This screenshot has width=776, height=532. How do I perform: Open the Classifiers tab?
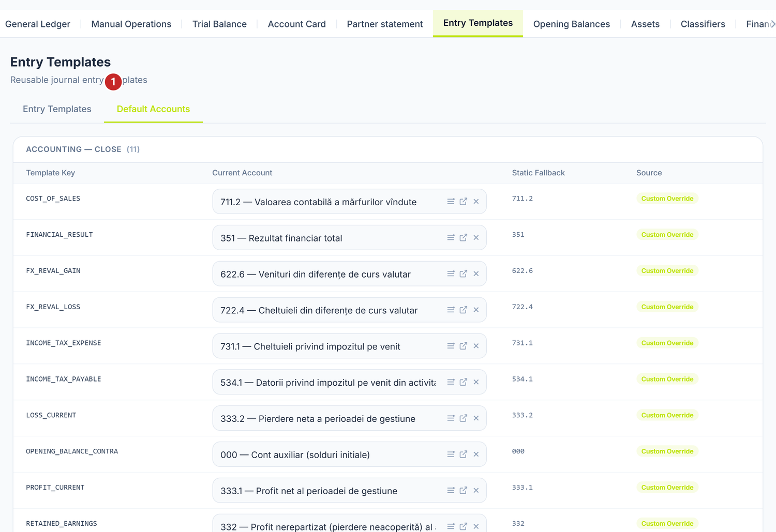click(x=703, y=24)
